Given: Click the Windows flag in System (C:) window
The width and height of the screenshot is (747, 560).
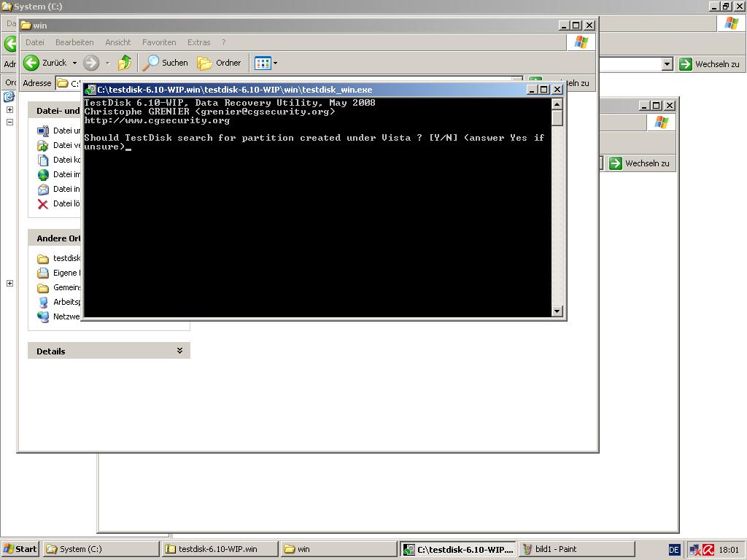Looking at the screenshot, I should click(731, 23).
